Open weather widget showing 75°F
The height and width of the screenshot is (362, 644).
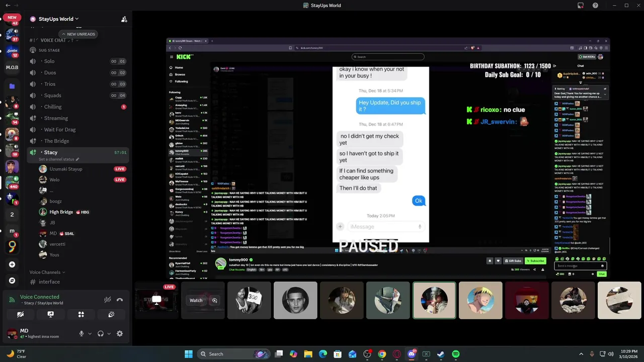[17, 354]
